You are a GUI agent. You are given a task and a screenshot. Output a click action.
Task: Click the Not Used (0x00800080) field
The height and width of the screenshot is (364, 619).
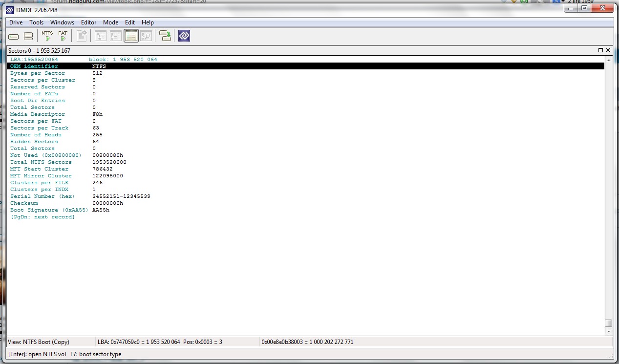(306, 155)
